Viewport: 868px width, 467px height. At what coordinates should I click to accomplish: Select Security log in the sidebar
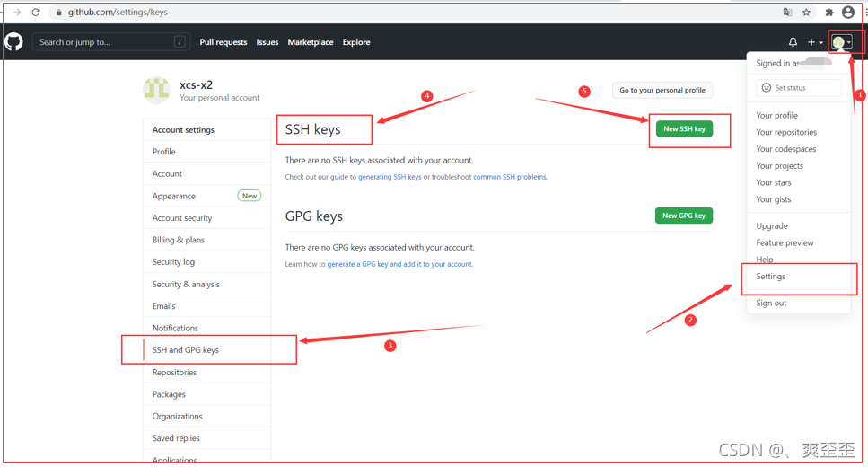click(x=206, y=262)
